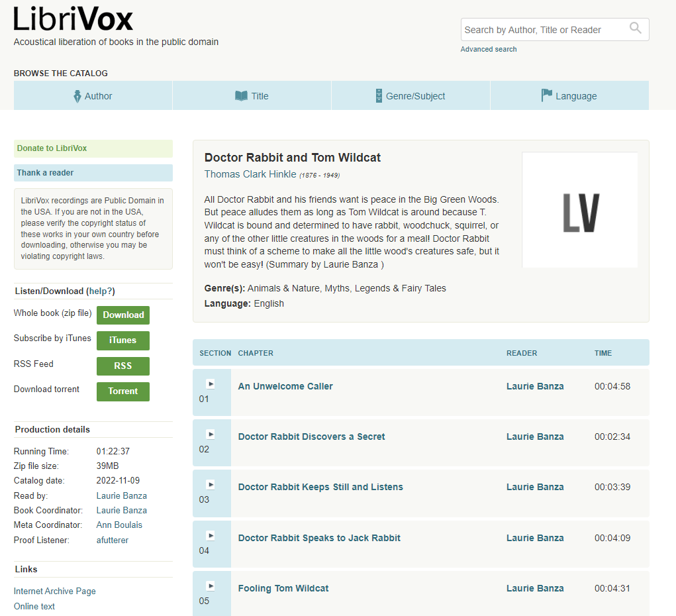Image resolution: width=676 pixels, height=616 pixels.
Task: Play section 05 Fooling Tom Wildcat
Action: click(211, 586)
